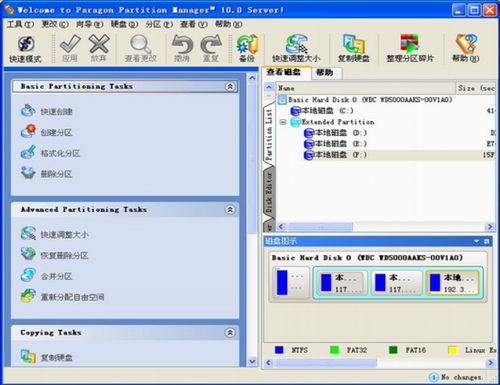The width and height of the screenshot is (500, 385).
Task: Start 整理分区碎片 defragment tool
Action: point(410,49)
